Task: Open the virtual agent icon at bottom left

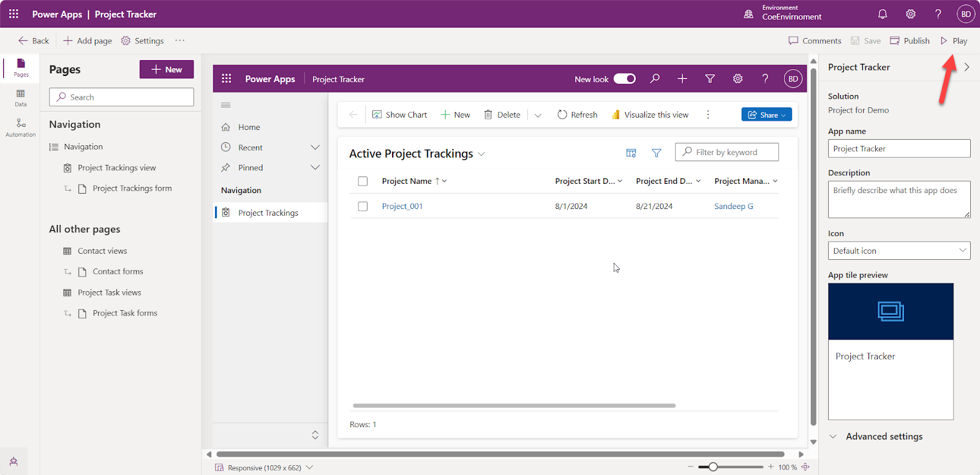Action: point(13,462)
